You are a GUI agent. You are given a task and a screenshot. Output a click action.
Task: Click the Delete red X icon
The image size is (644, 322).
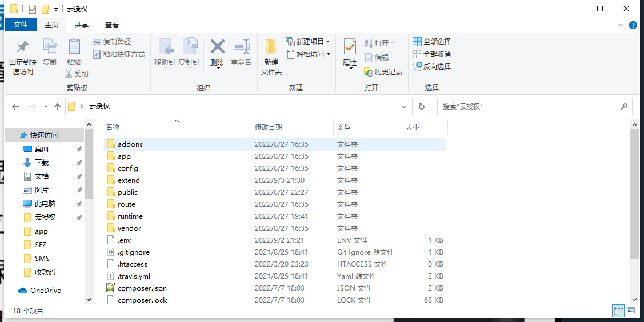(217, 47)
